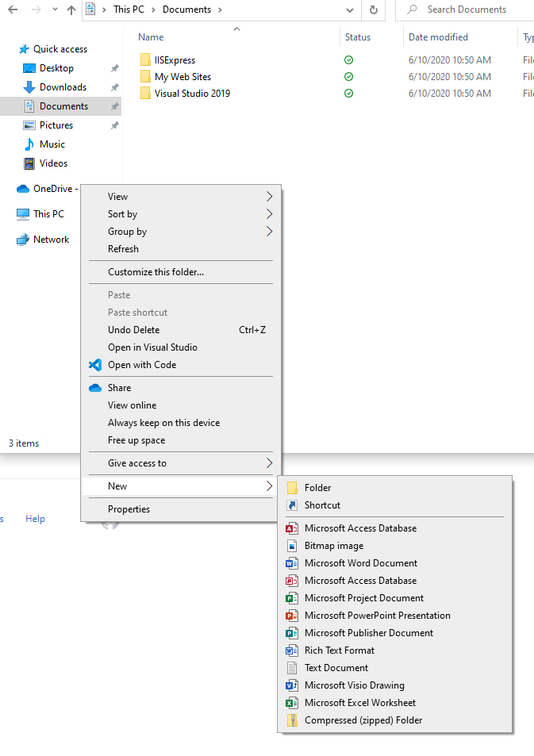Viewport: 534px width, 756px height.
Task: Click the Back navigation arrow
Action: [13, 10]
